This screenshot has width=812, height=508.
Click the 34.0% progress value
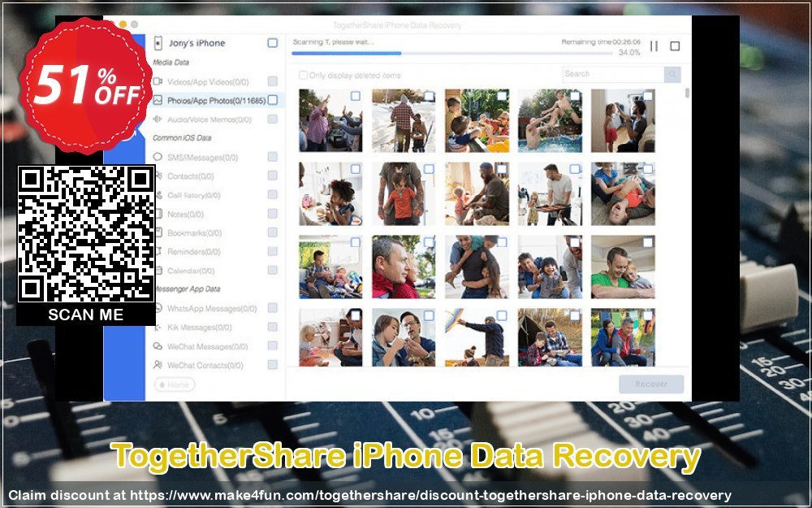(629, 53)
